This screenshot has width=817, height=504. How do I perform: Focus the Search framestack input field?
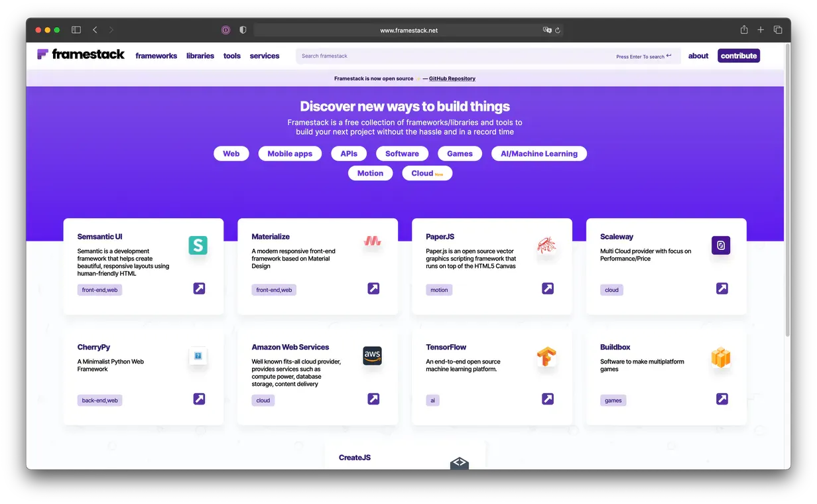(x=451, y=56)
